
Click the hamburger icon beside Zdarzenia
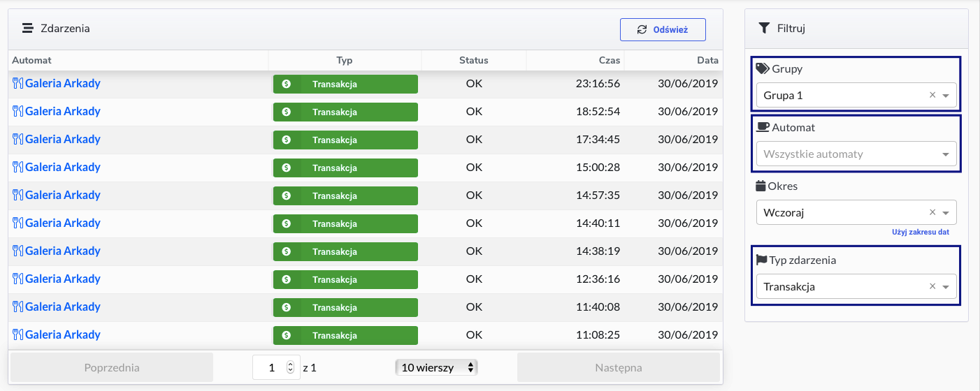click(x=28, y=29)
